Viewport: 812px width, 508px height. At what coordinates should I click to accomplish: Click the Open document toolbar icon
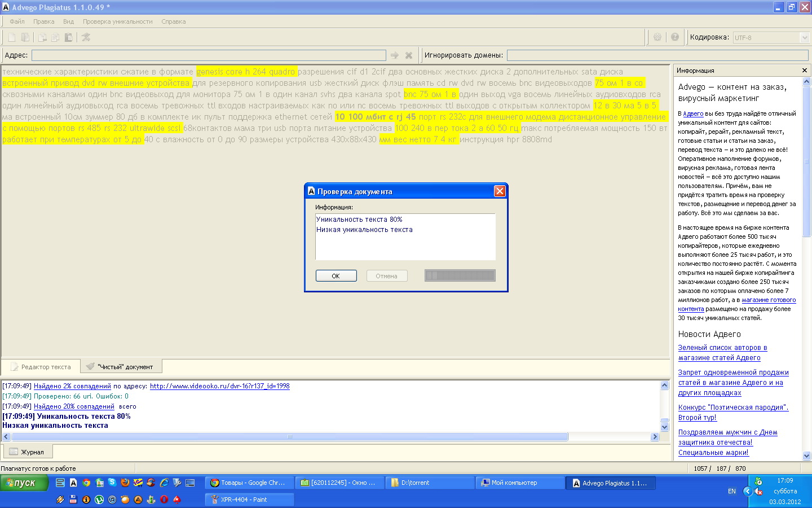pos(25,37)
